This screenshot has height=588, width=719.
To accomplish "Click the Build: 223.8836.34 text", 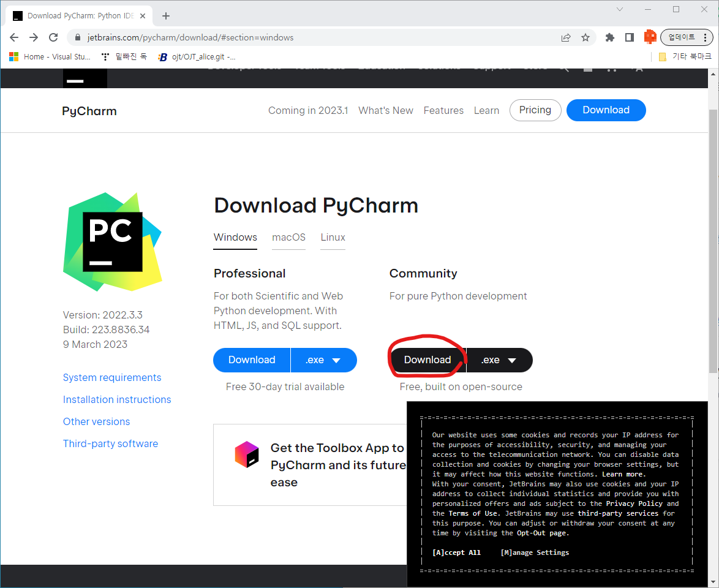I will 107,330.
